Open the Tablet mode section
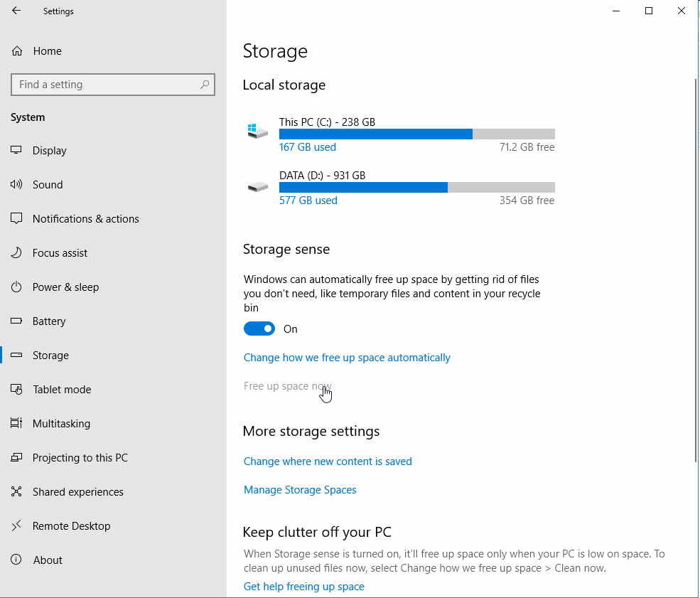Image resolution: width=700 pixels, height=598 pixels. [62, 390]
